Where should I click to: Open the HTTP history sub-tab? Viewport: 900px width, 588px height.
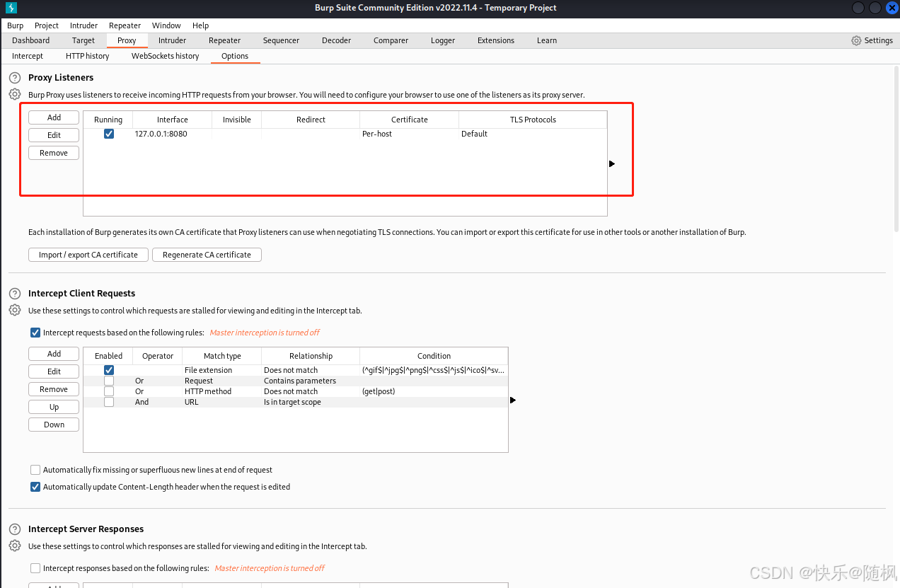coord(87,56)
